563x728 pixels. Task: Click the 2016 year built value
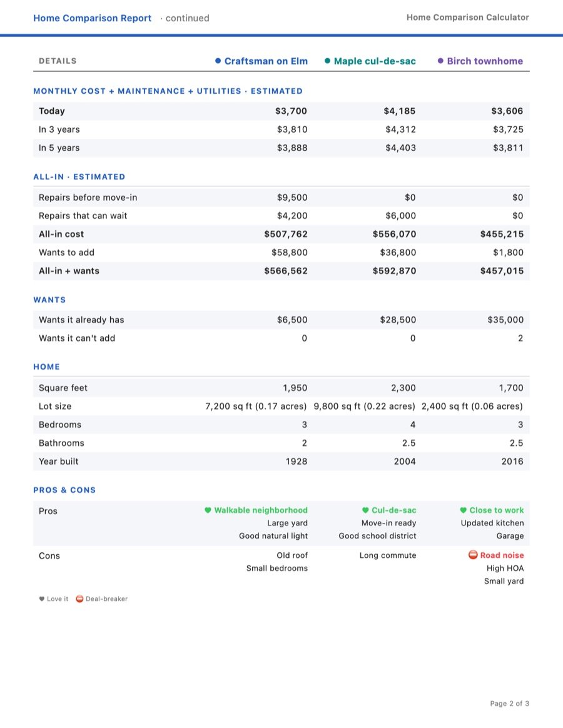click(512, 462)
